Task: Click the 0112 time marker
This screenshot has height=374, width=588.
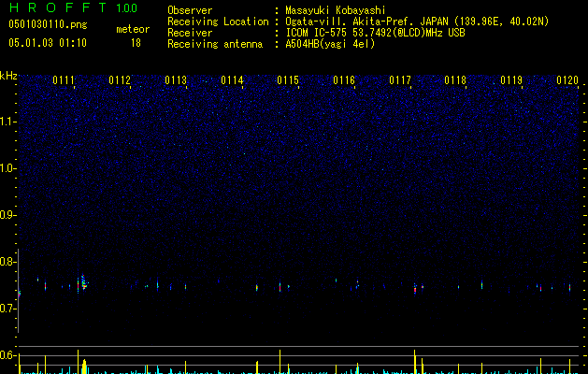Action: (120, 80)
